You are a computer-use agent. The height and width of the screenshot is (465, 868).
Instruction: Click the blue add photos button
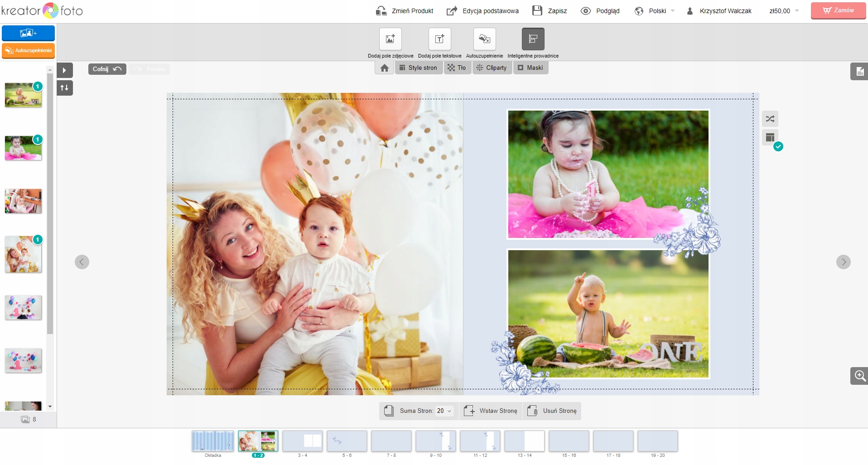28,33
